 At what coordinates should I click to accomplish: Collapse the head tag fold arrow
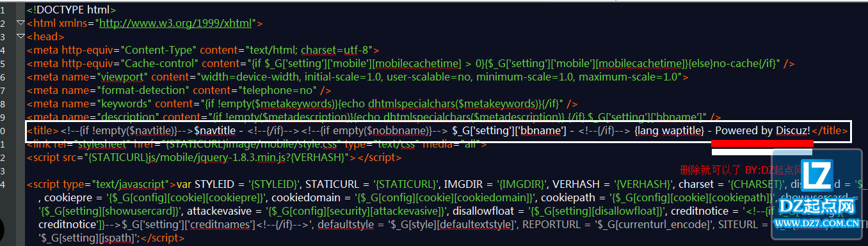21,37
